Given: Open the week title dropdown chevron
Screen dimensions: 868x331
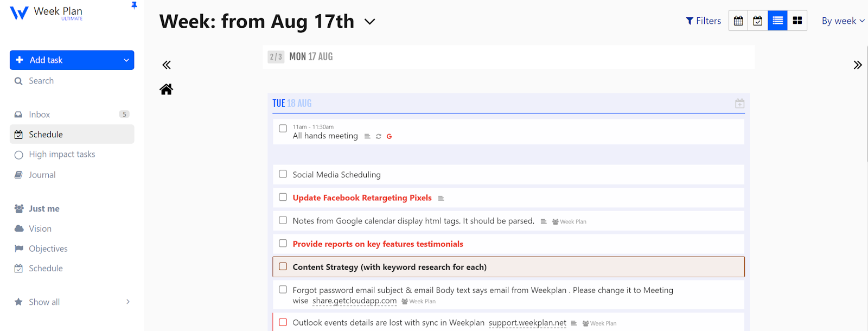Looking at the screenshot, I should coord(369,22).
